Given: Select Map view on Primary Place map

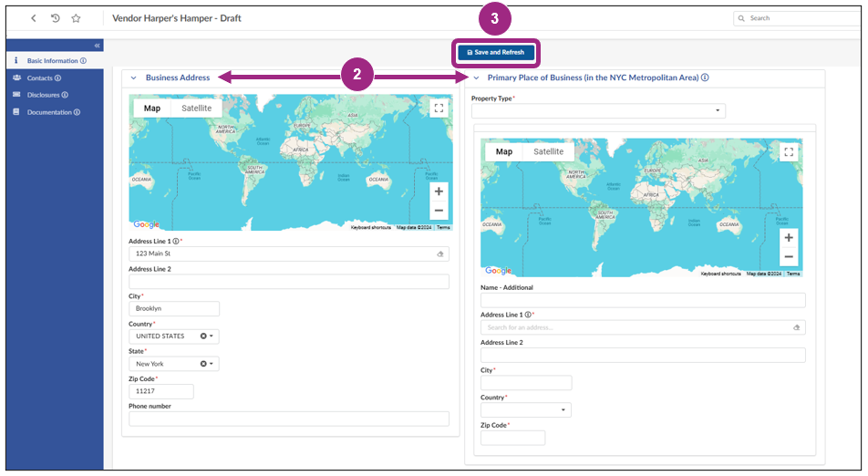Looking at the screenshot, I should pyautogui.click(x=503, y=152).
